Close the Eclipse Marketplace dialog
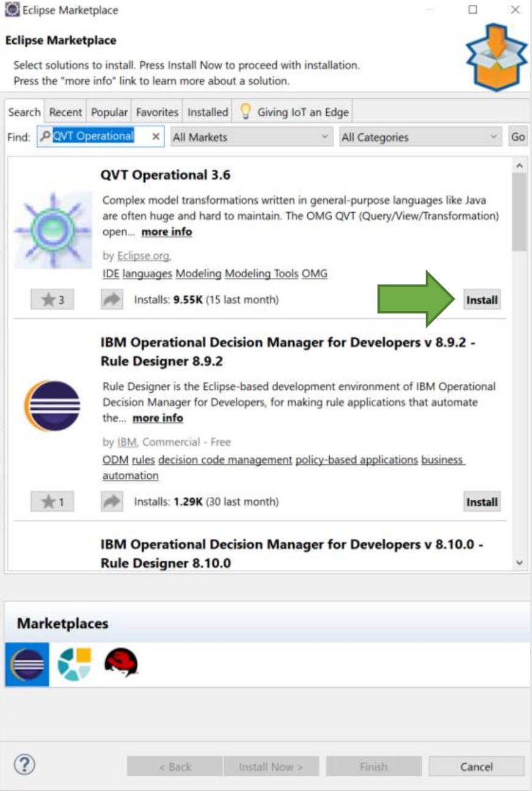532x791 pixels. (516, 10)
